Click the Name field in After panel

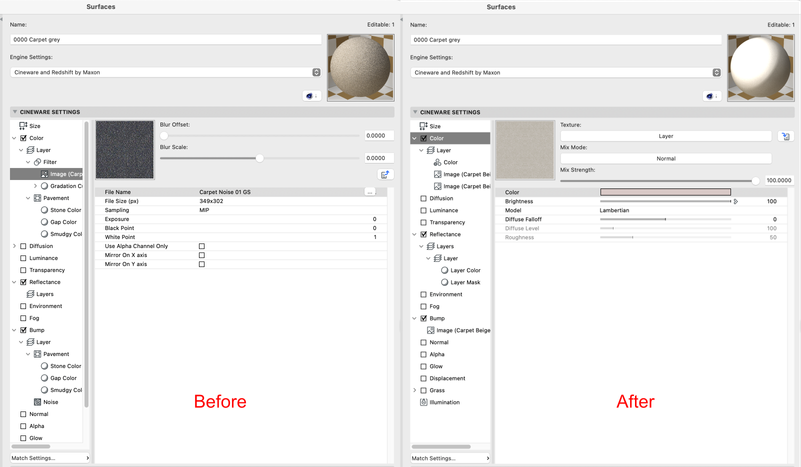566,39
